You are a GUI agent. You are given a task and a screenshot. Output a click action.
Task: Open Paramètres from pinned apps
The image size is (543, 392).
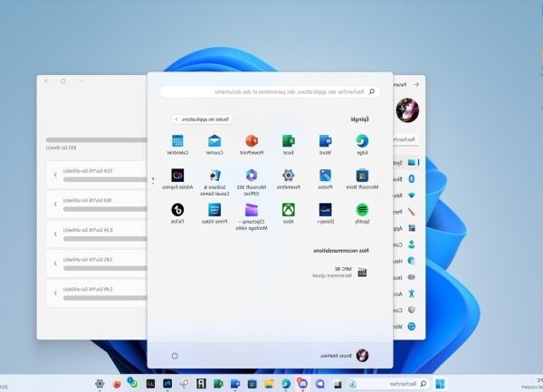click(288, 179)
